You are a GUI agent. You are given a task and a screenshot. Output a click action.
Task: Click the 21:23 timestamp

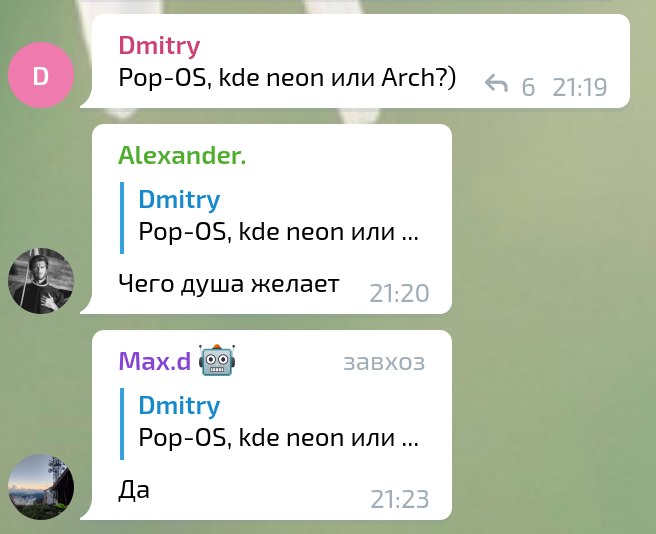[400, 499]
